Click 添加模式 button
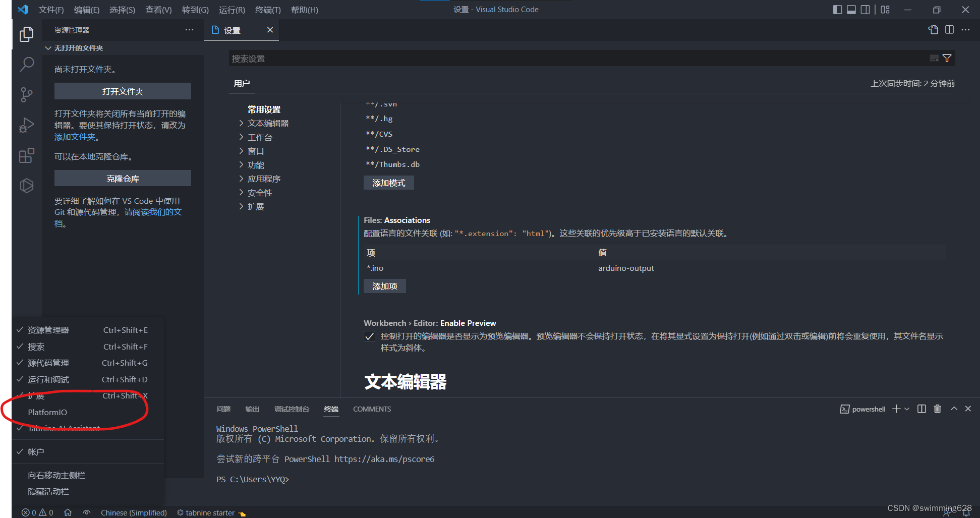This screenshot has width=980, height=518. point(388,183)
